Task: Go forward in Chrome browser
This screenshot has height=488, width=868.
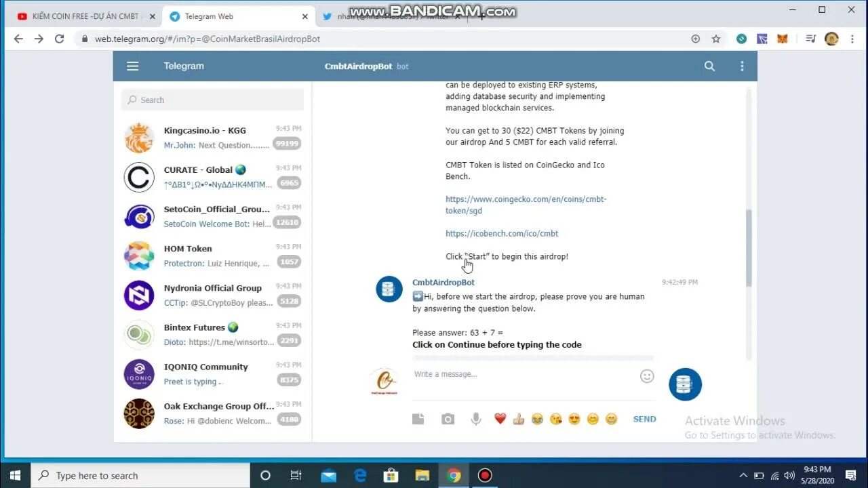Action: click(x=39, y=39)
